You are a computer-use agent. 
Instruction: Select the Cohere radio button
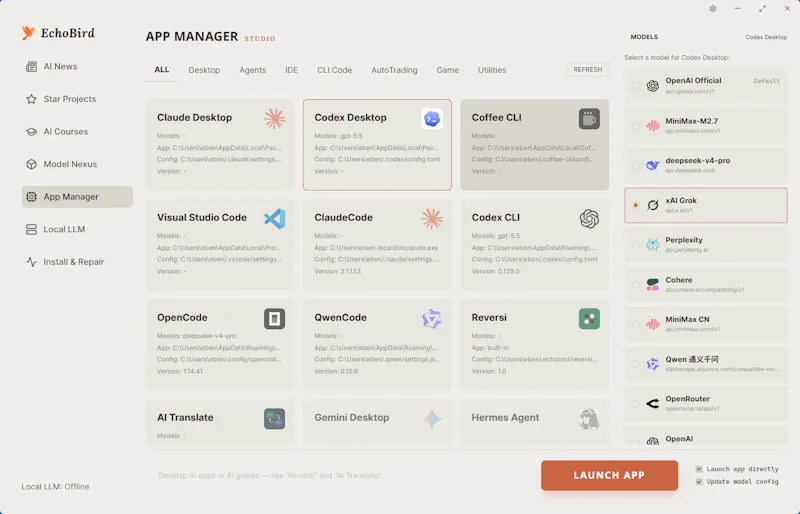click(635, 285)
